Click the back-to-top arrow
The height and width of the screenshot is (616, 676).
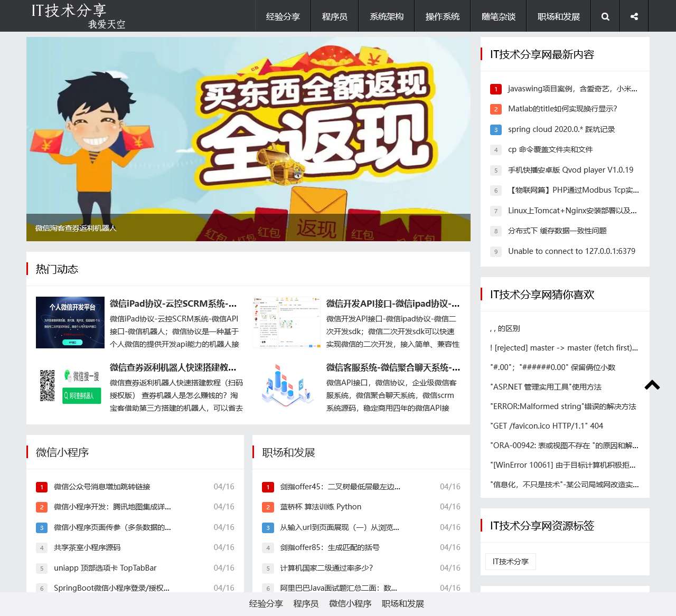[652, 386]
